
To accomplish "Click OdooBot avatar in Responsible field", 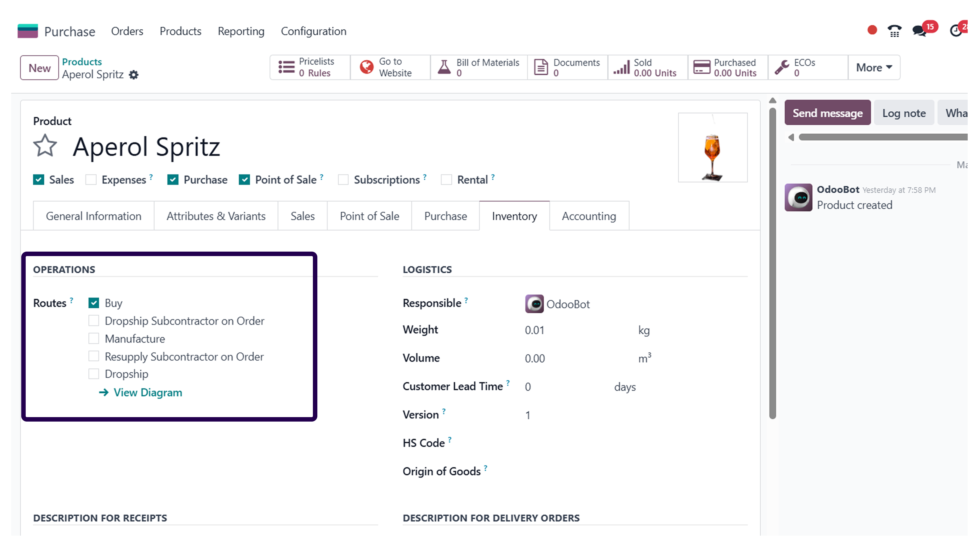I will click(534, 304).
